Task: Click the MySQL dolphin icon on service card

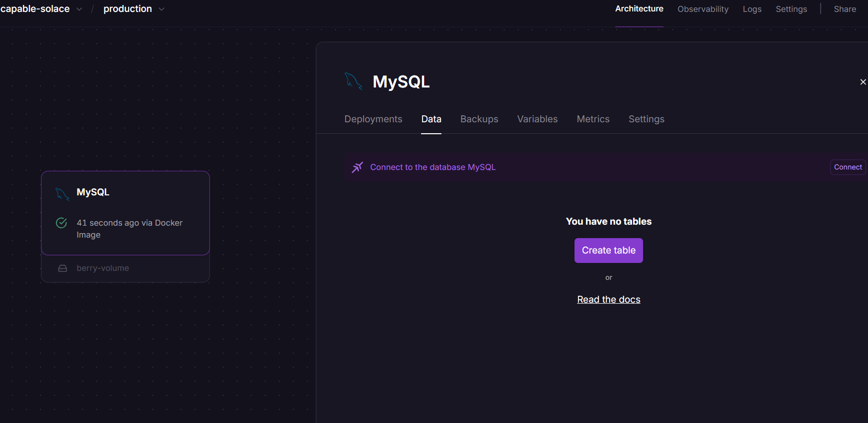Action: click(62, 194)
